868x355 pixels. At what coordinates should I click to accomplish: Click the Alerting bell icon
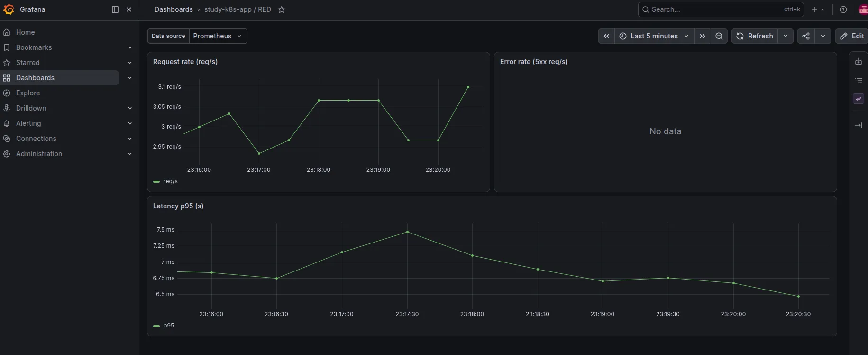(7, 123)
